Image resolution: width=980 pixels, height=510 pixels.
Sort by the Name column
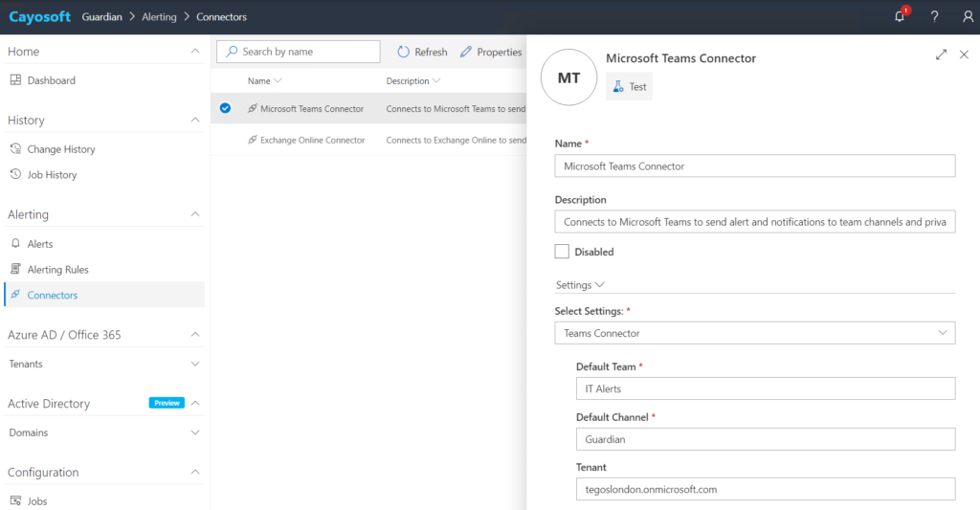(264, 80)
